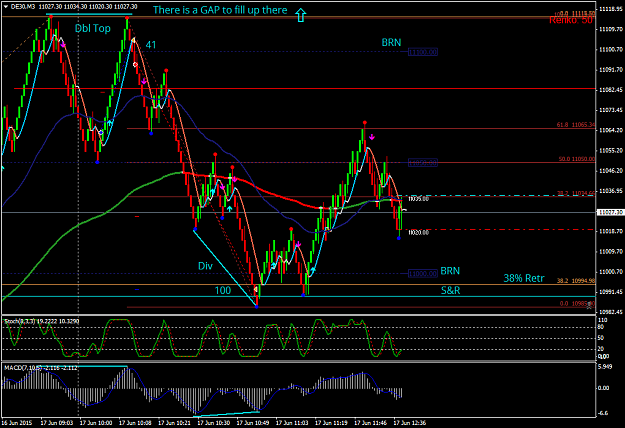Select the 'There is a GAP to fill up there' note

coord(220,10)
